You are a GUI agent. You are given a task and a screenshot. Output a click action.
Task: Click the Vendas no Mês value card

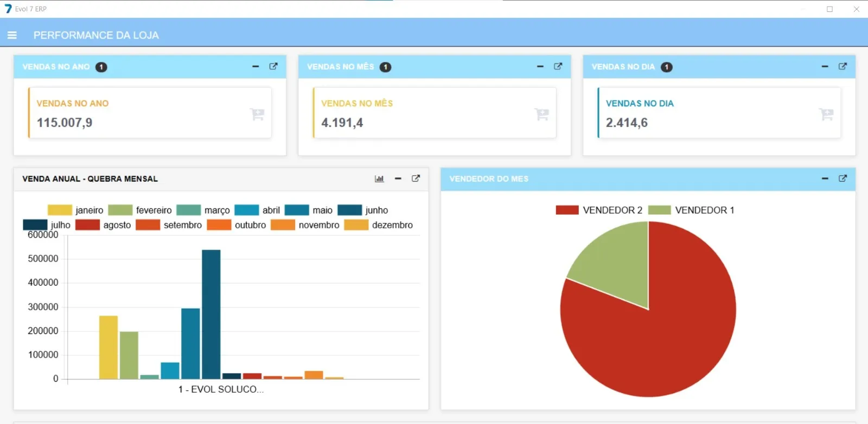[434, 113]
